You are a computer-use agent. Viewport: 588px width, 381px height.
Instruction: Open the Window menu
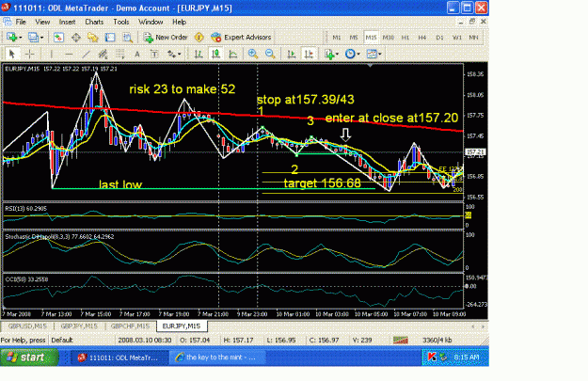click(151, 22)
